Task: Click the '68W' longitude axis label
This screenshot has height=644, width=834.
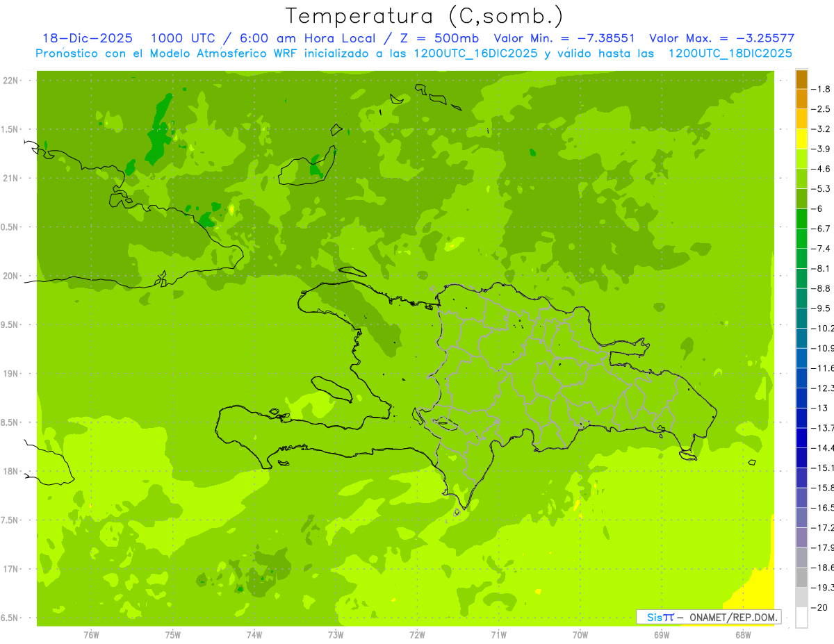Action: pyautogui.click(x=743, y=634)
